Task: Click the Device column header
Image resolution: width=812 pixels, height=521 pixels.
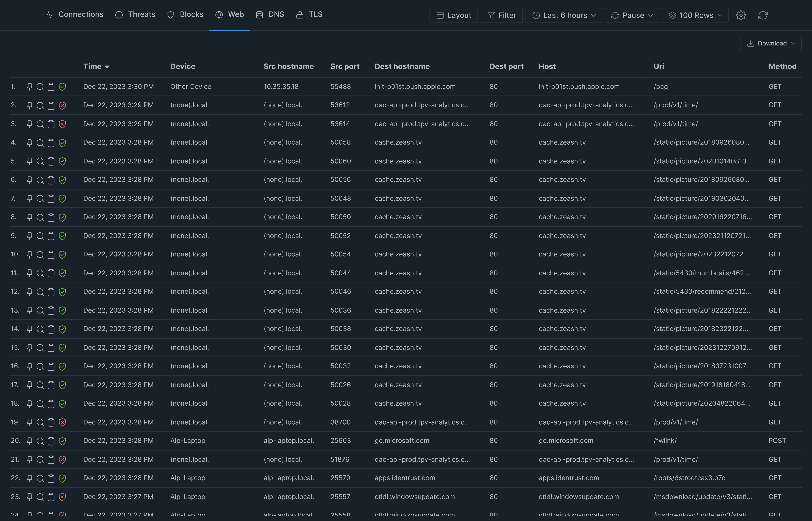Action: [x=183, y=66]
